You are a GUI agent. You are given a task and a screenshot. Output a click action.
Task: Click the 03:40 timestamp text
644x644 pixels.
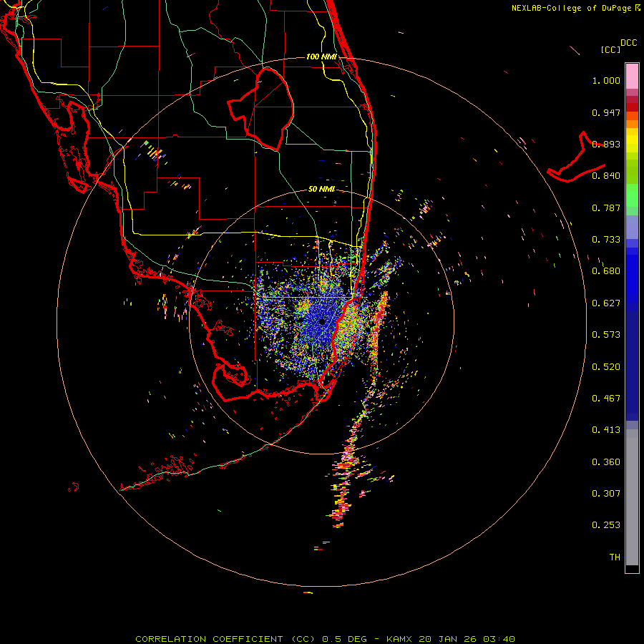pos(499,639)
